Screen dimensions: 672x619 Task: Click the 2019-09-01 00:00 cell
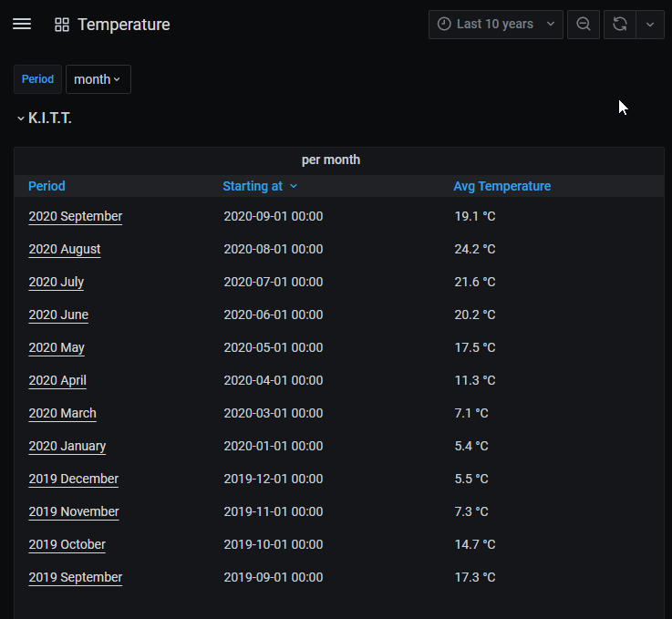pos(274,577)
